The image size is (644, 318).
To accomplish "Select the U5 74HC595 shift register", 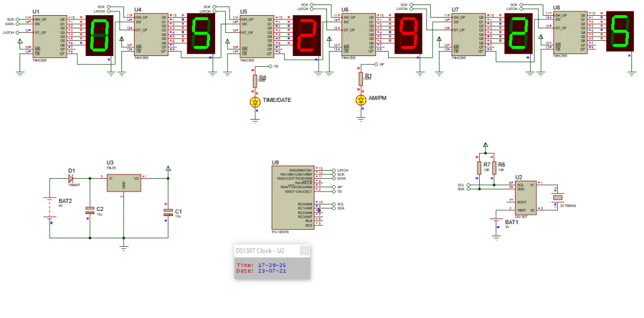I will click(257, 37).
